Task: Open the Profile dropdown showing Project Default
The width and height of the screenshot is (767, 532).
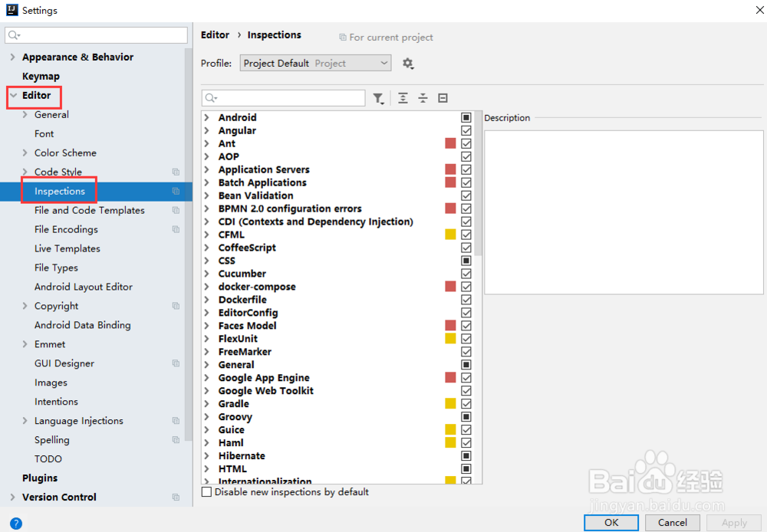Action: pos(314,63)
